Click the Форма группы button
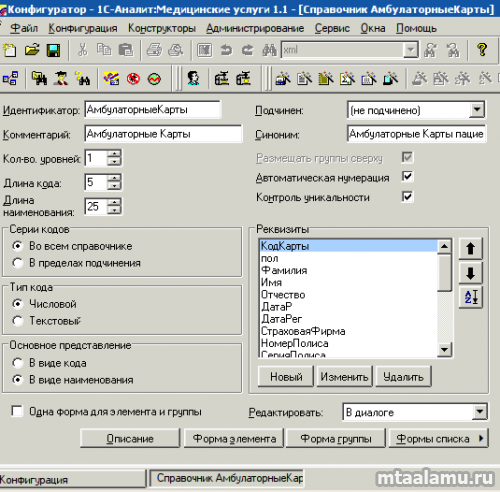 tap(336, 438)
